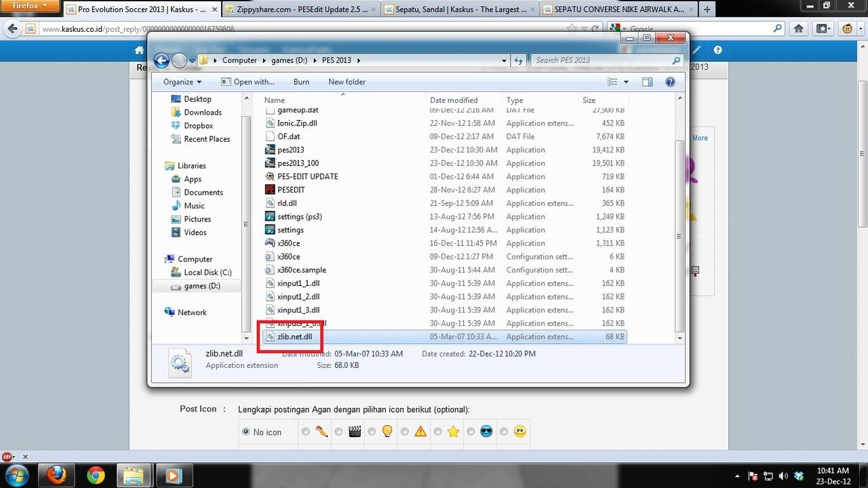
Task: Open new Firefox tab plus button
Action: click(x=707, y=9)
